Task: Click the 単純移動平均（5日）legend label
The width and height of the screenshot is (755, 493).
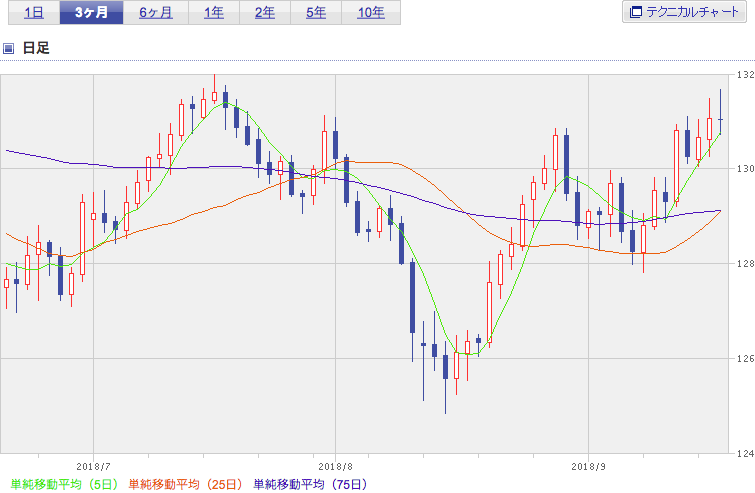Action: [x=64, y=484]
